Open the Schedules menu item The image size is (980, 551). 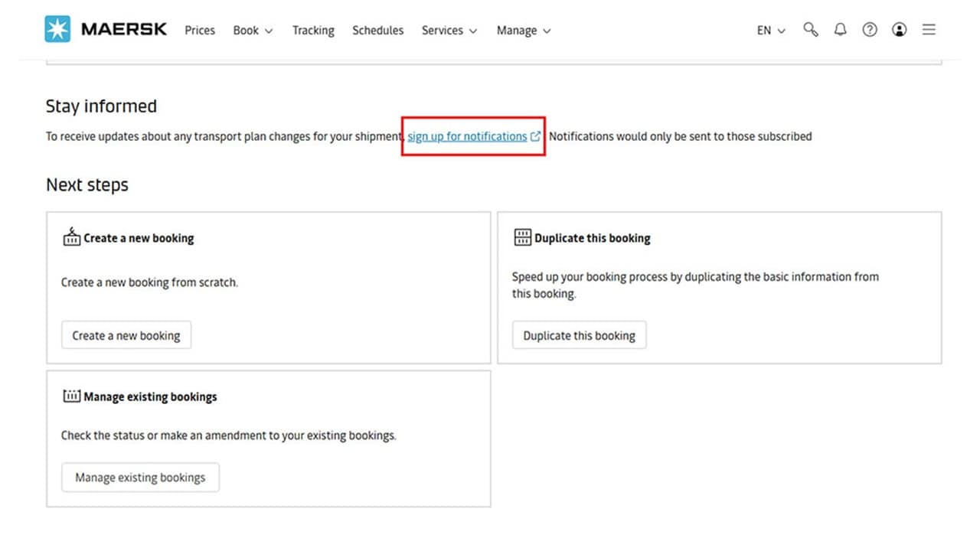[377, 31]
